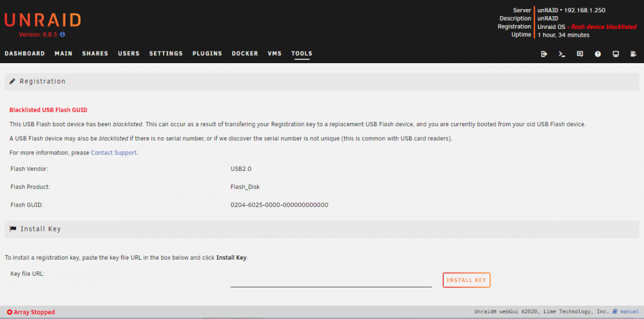This screenshot has height=319, width=644.
Task: Click the Flash GUID value 0204-6025-0000-000000000000
Action: pos(279,205)
